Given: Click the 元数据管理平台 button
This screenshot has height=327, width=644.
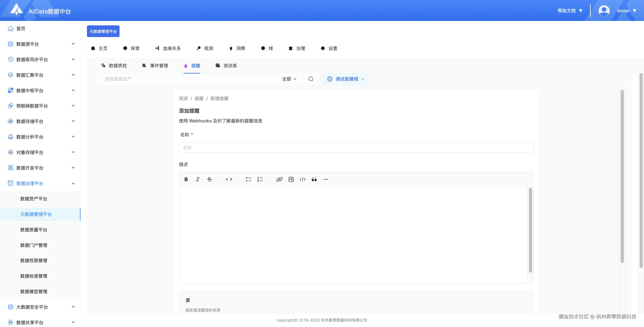Looking at the screenshot, I should [x=103, y=31].
